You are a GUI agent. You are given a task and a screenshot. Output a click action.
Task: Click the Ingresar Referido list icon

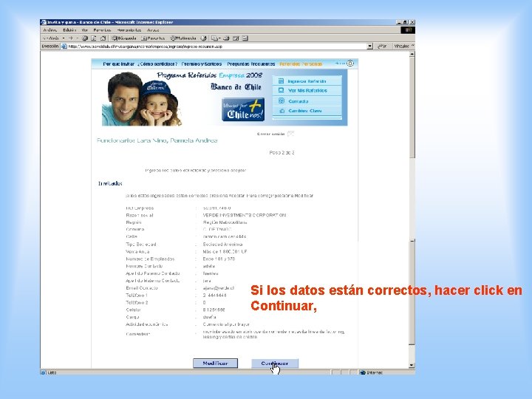[281, 81]
